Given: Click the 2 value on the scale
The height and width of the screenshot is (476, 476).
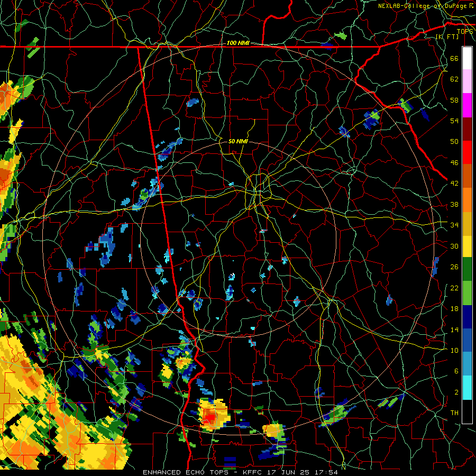Looking at the screenshot, I should pos(456,392).
